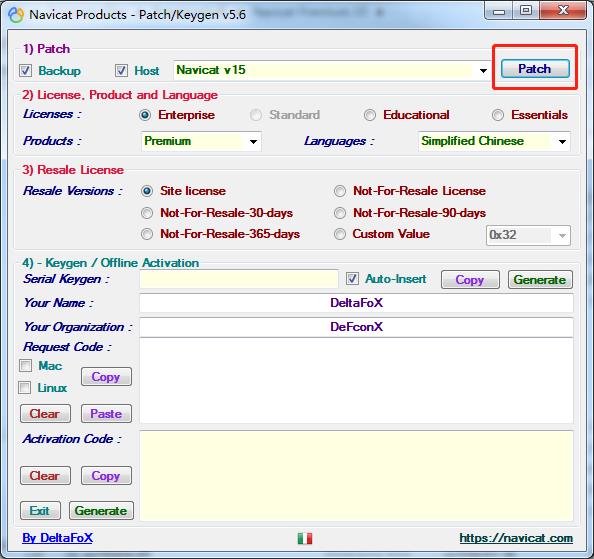Click Copy button under Request Code
This screenshot has height=559, width=594.
(x=106, y=377)
